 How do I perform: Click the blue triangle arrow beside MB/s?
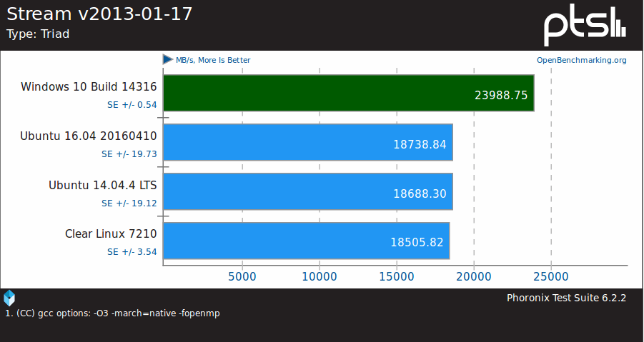[x=168, y=59]
